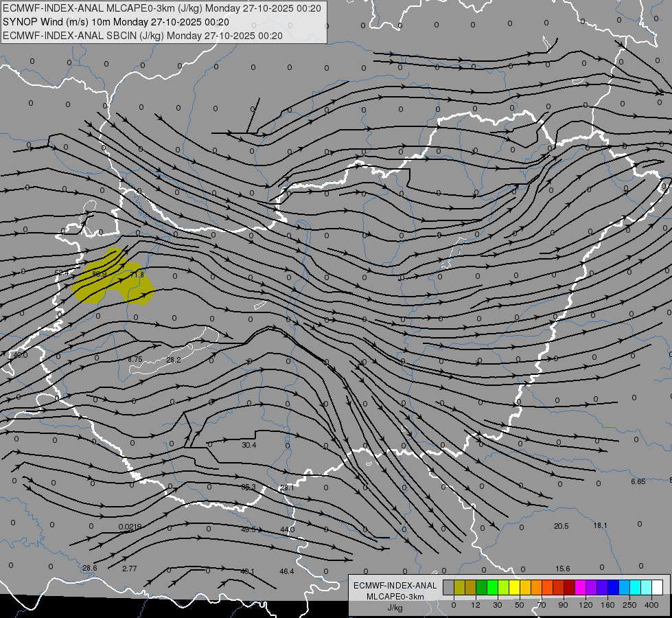The width and height of the screenshot is (672, 618).
Task: Select the white swatch at the colorbar end
Action: pos(658,588)
